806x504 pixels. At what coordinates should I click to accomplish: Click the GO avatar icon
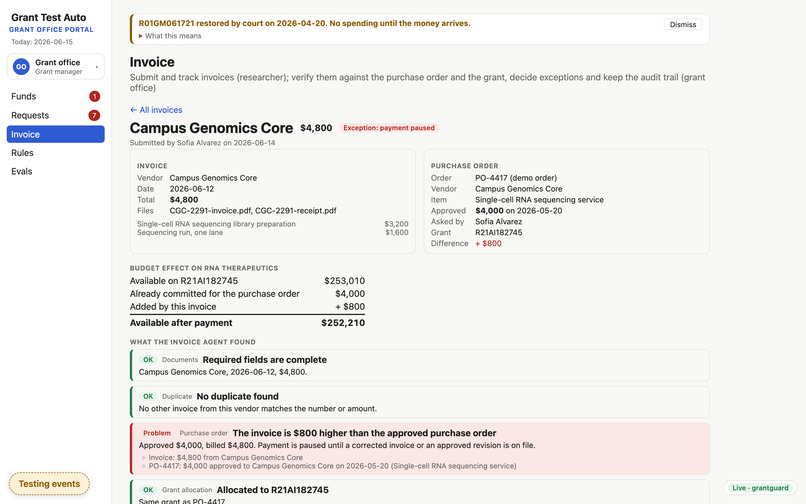21,66
